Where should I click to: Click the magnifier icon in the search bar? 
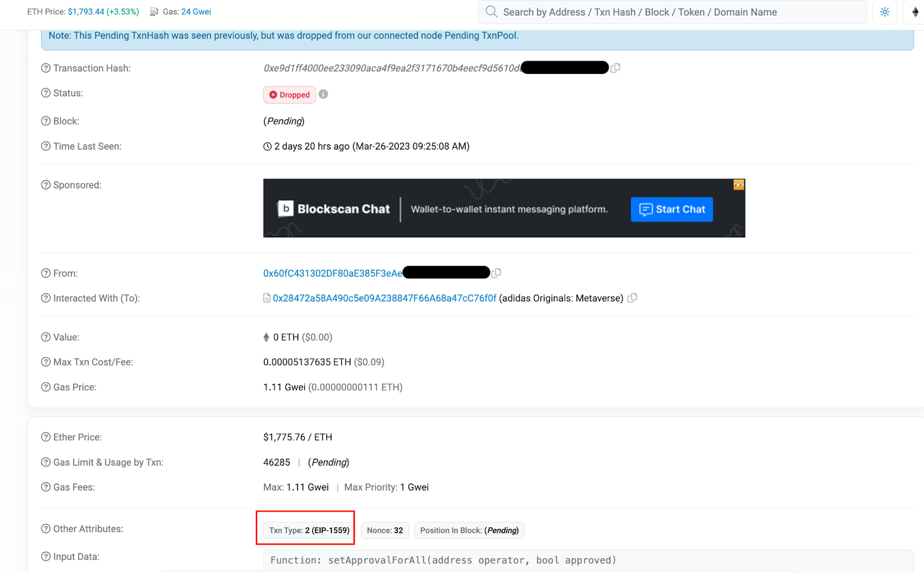click(x=491, y=12)
